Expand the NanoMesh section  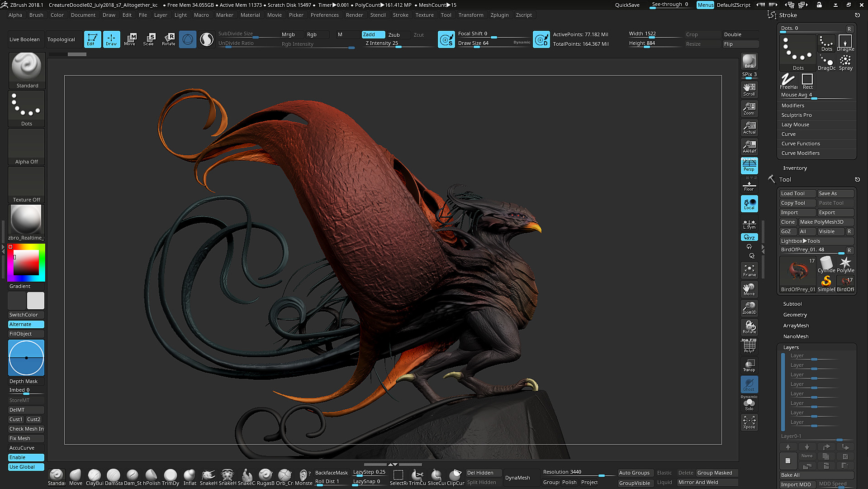796,336
